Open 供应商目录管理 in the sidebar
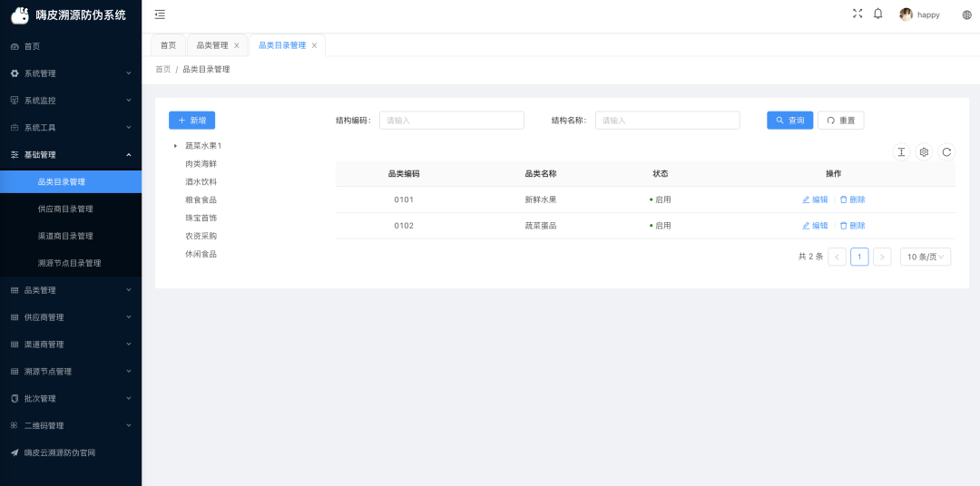Image resolution: width=980 pixels, height=486 pixels. 65,209
